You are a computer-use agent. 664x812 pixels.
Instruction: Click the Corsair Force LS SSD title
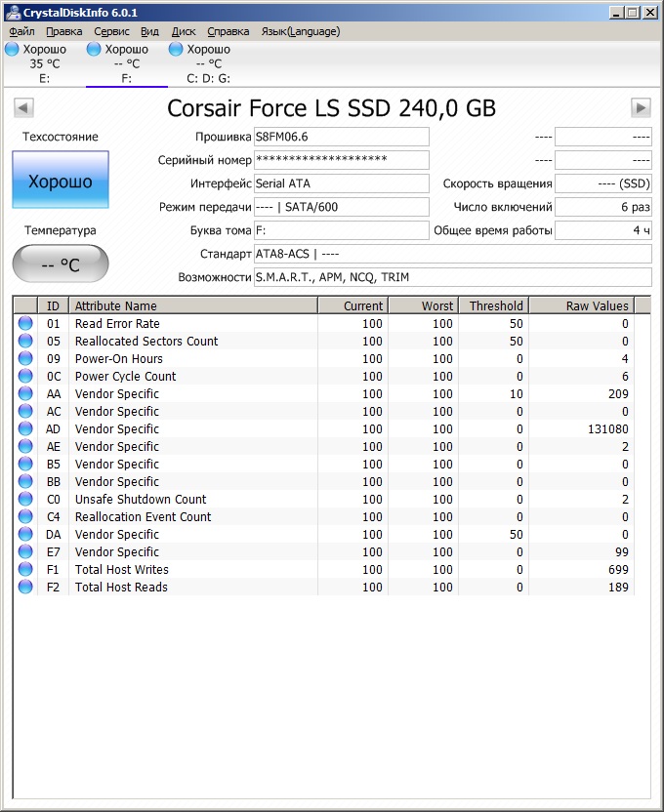331,108
